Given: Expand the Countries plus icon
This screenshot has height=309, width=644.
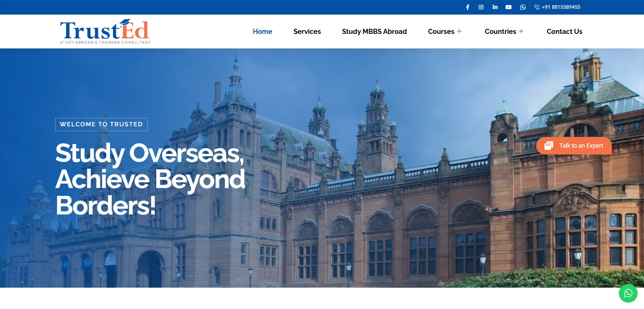Looking at the screenshot, I should (x=521, y=31).
